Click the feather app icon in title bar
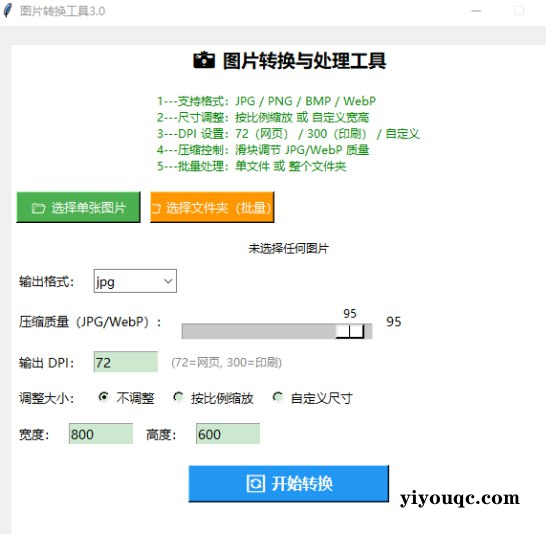 [x=8, y=10]
